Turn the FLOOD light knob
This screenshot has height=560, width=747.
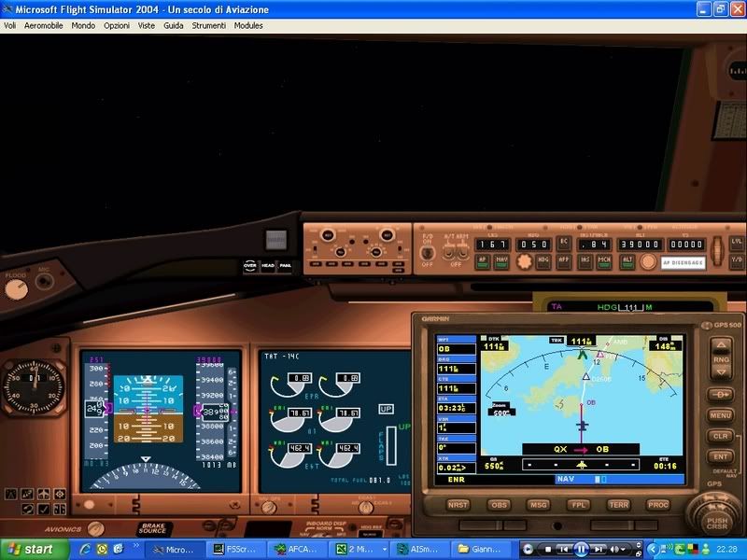coord(17,289)
